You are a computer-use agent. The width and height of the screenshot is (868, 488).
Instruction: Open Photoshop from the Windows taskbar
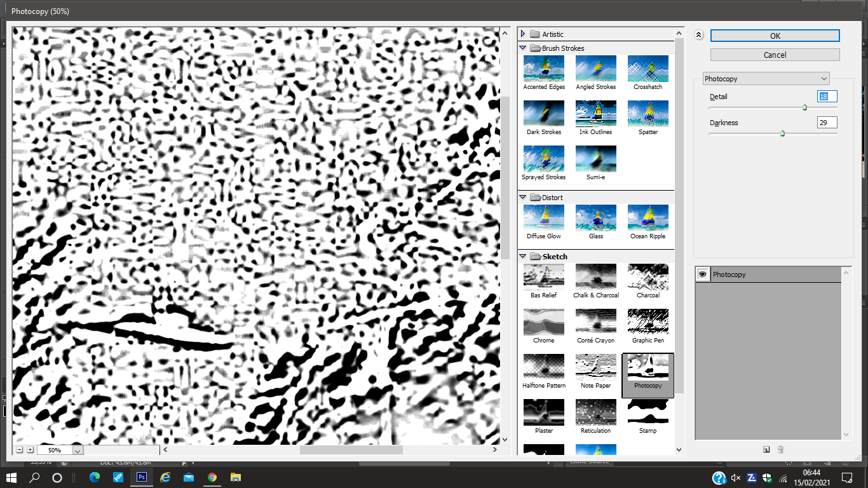click(142, 477)
